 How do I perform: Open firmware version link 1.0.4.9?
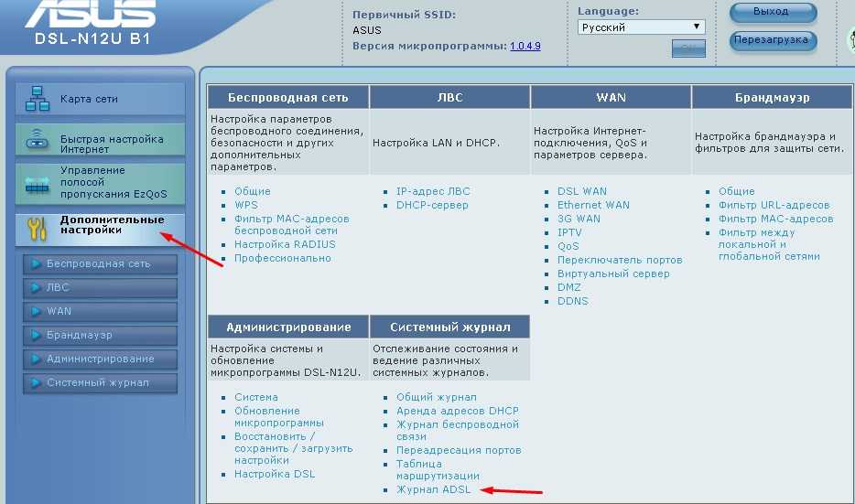(x=525, y=45)
